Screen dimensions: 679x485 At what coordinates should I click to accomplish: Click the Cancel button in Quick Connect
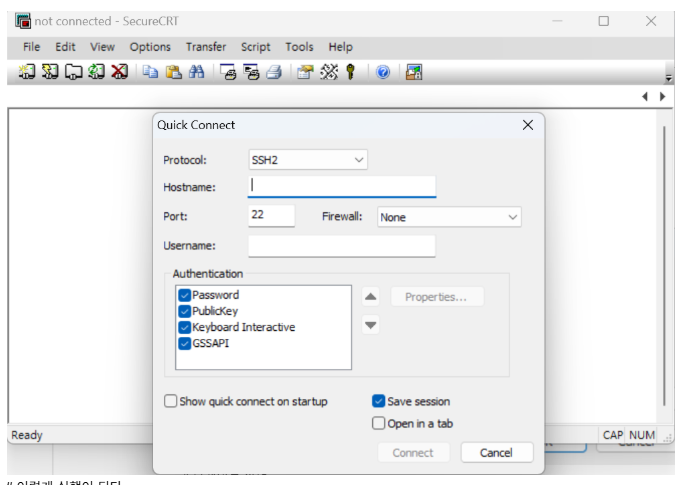pos(496,453)
